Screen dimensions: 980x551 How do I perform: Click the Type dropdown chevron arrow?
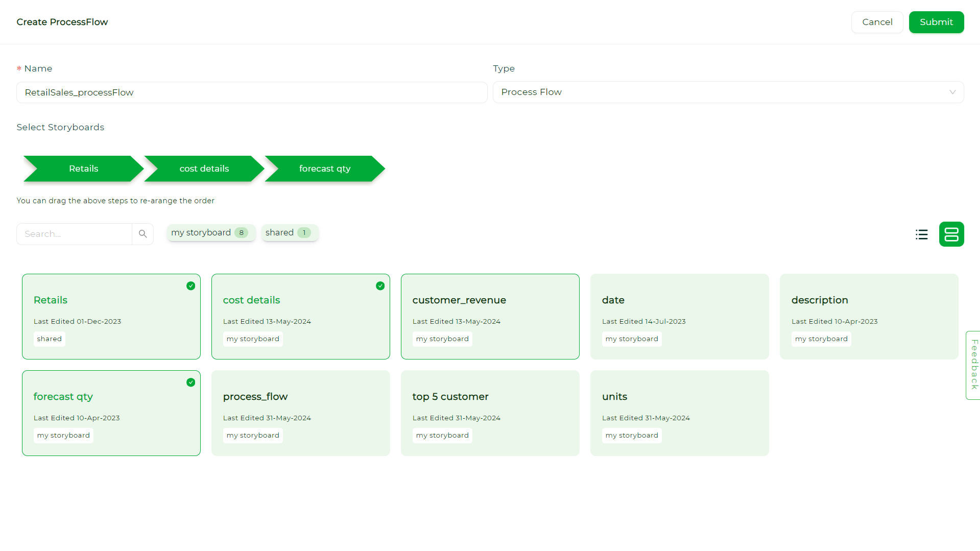[x=952, y=92]
